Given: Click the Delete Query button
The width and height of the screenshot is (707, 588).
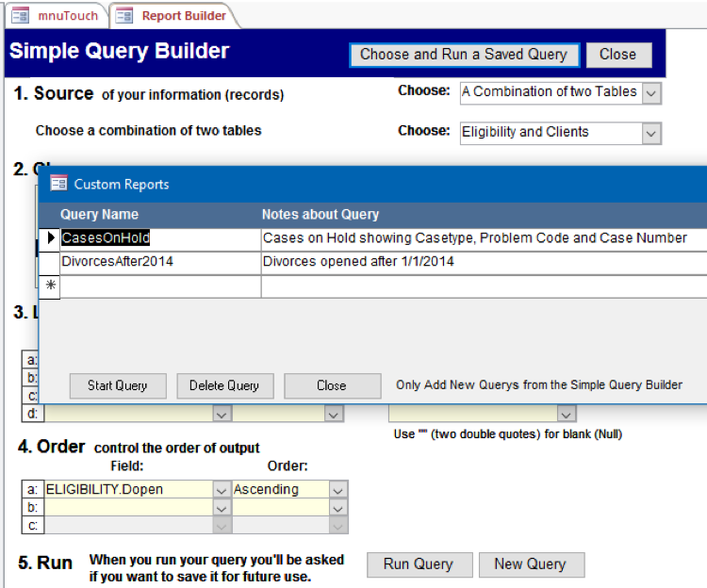Looking at the screenshot, I should (x=224, y=385).
